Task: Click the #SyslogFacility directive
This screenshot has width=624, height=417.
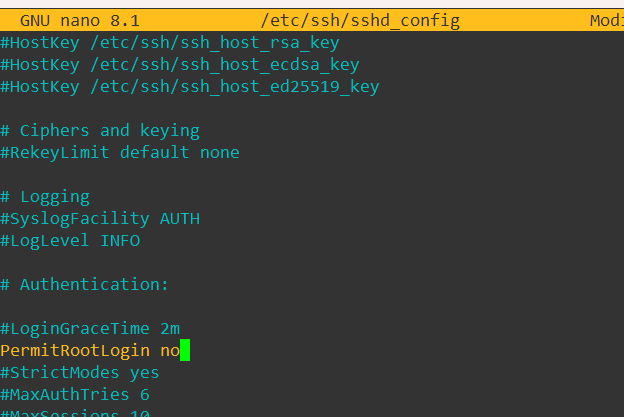Action: [x=75, y=219]
